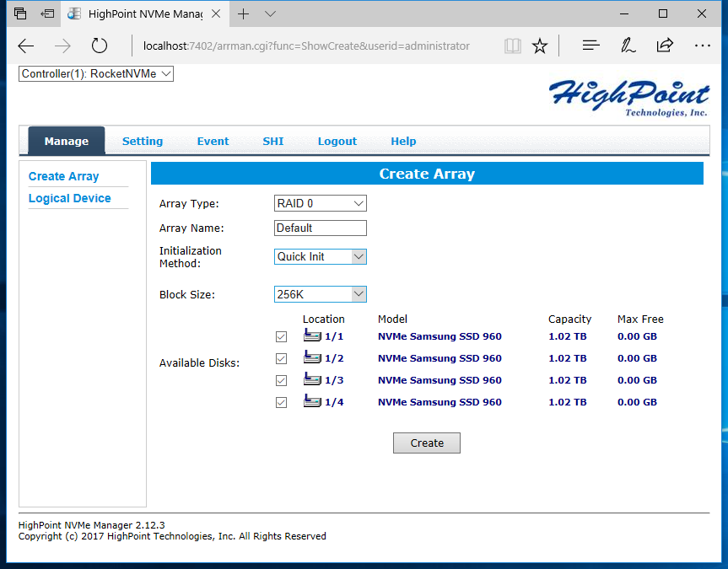The height and width of the screenshot is (569, 728).
Task: Open the Edge Hub menu icon
Action: (591, 45)
